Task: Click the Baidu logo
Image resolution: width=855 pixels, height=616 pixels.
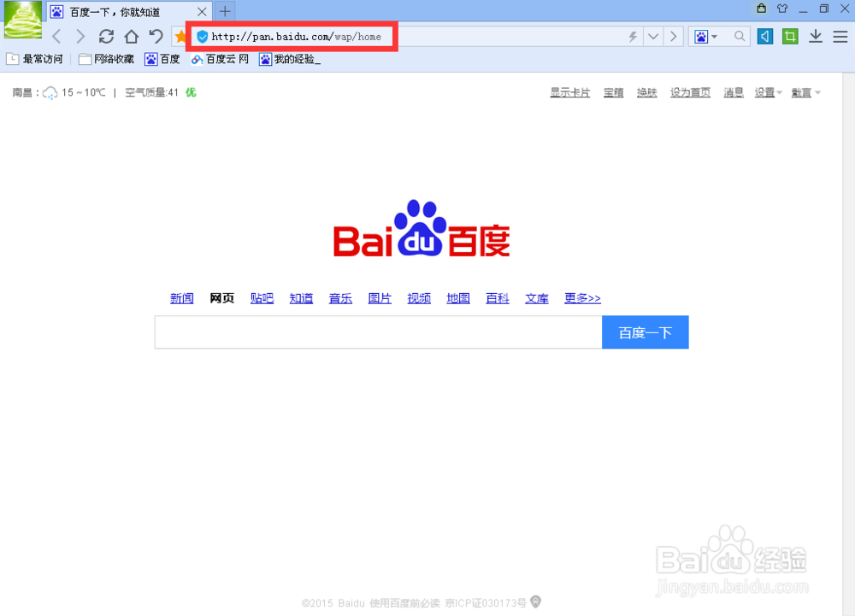Action: pyautogui.click(x=422, y=228)
